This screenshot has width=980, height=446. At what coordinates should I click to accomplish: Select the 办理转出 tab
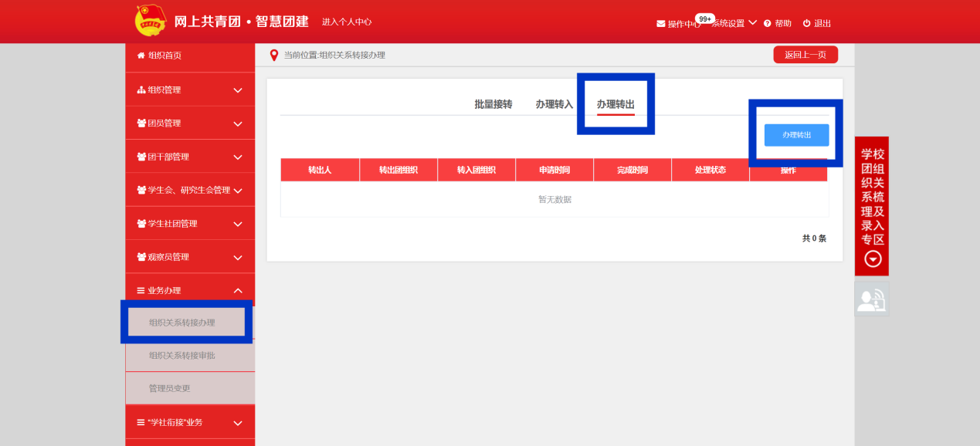point(615,104)
